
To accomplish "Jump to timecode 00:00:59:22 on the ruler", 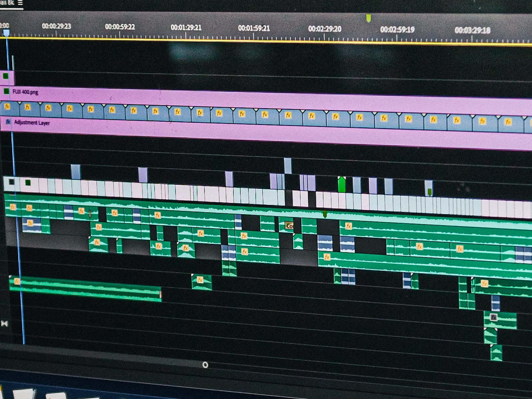I will 120,27.
